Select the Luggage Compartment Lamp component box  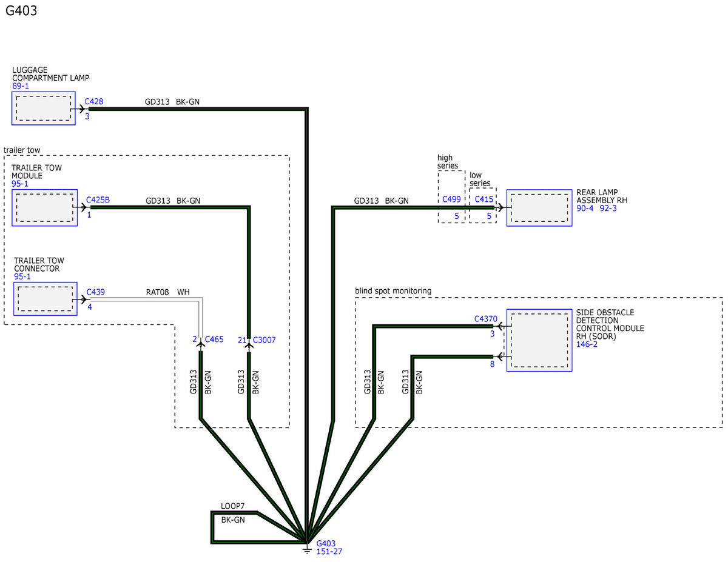(x=43, y=109)
